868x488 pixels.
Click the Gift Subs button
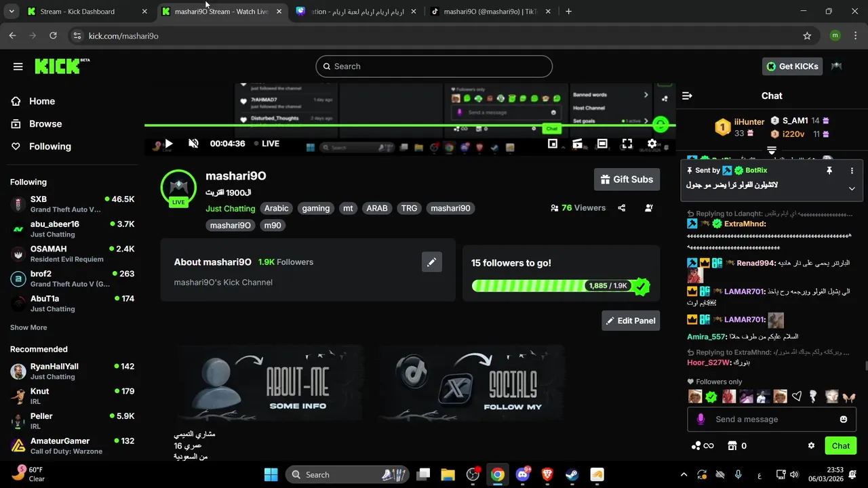tap(627, 180)
